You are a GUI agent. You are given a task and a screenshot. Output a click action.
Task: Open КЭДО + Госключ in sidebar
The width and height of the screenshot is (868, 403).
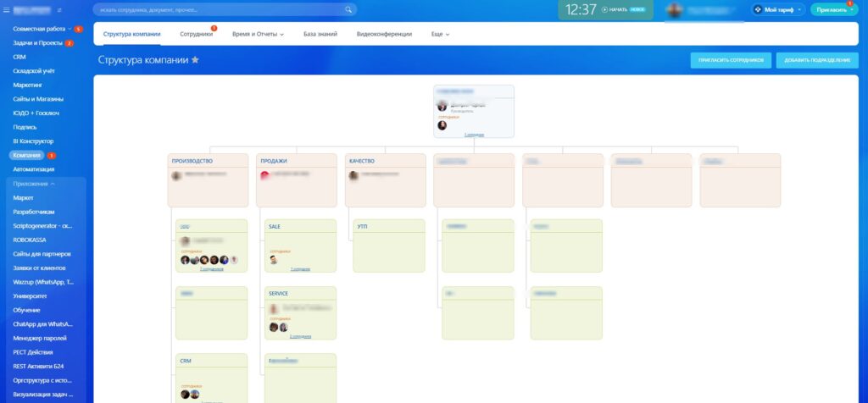pos(36,113)
